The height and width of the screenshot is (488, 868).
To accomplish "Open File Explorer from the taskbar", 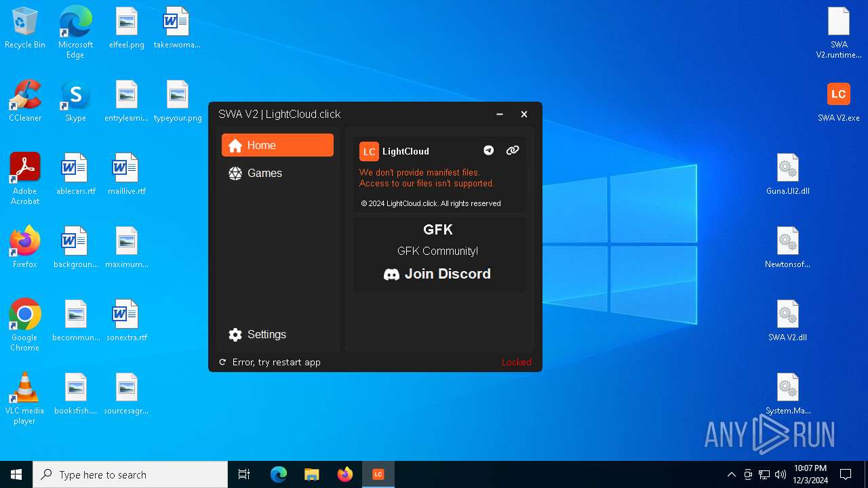I will tap(312, 474).
